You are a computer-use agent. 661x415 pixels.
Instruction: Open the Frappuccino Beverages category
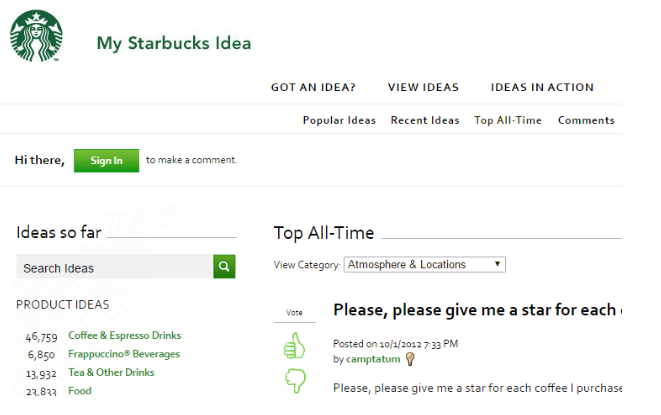124,354
